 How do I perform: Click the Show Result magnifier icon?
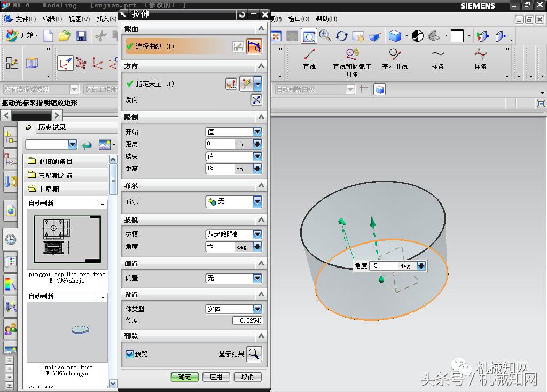coord(254,354)
